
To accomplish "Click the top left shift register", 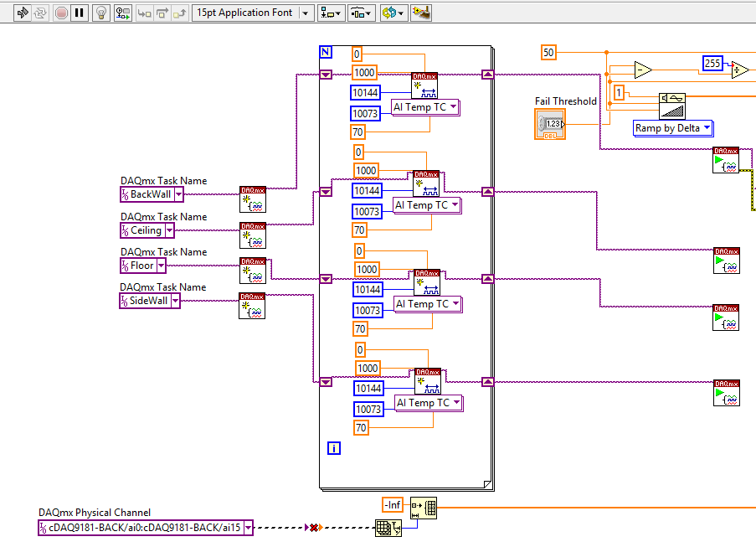I will point(326,75).
